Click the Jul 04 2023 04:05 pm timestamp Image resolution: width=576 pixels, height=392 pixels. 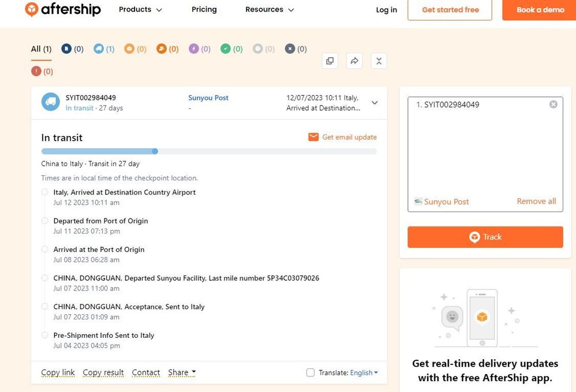87,346
